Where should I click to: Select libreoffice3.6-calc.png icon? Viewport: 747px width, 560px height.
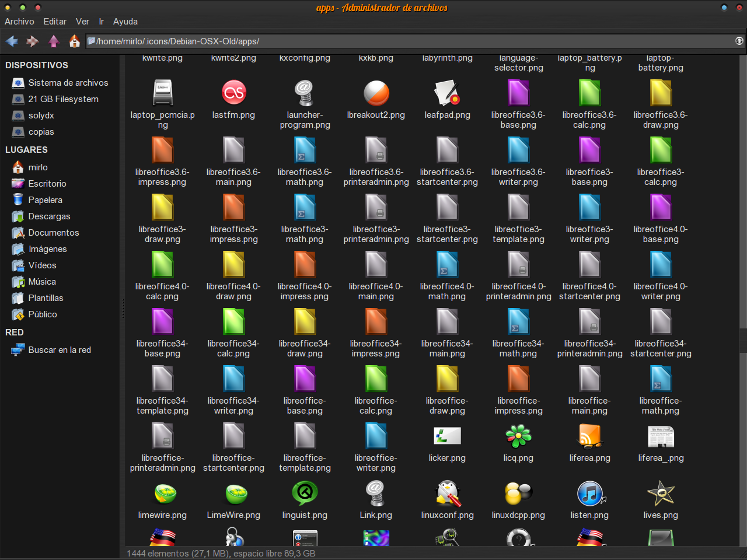589,93
